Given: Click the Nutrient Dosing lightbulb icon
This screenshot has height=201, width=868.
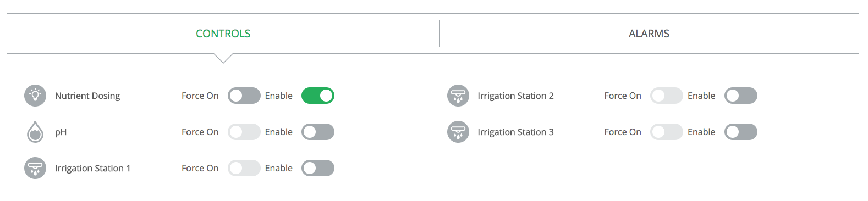Looking at the screenshot, I should (35, 96).
